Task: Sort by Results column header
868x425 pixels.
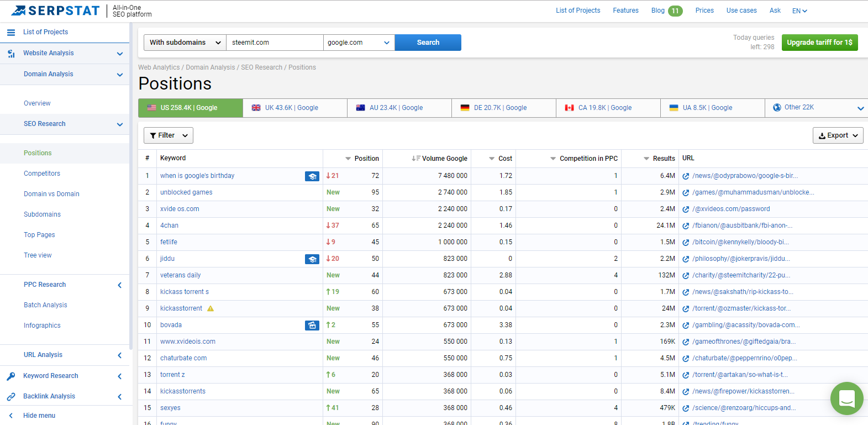Action: (659, 159)
